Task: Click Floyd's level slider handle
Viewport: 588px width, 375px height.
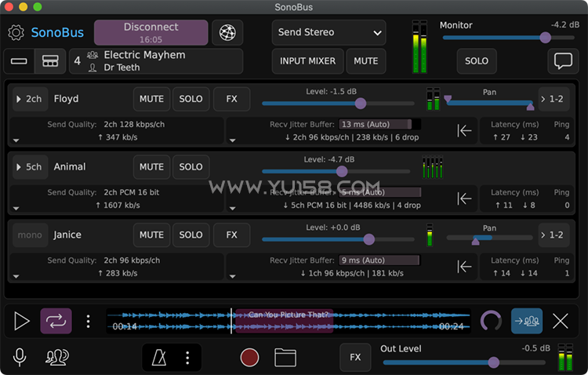Action: [x=361, y=104]
